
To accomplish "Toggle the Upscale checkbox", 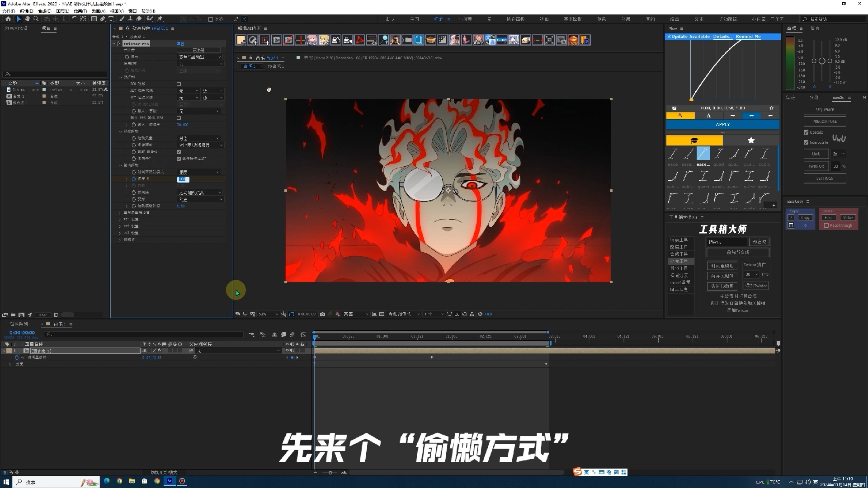I will (806, 132).
